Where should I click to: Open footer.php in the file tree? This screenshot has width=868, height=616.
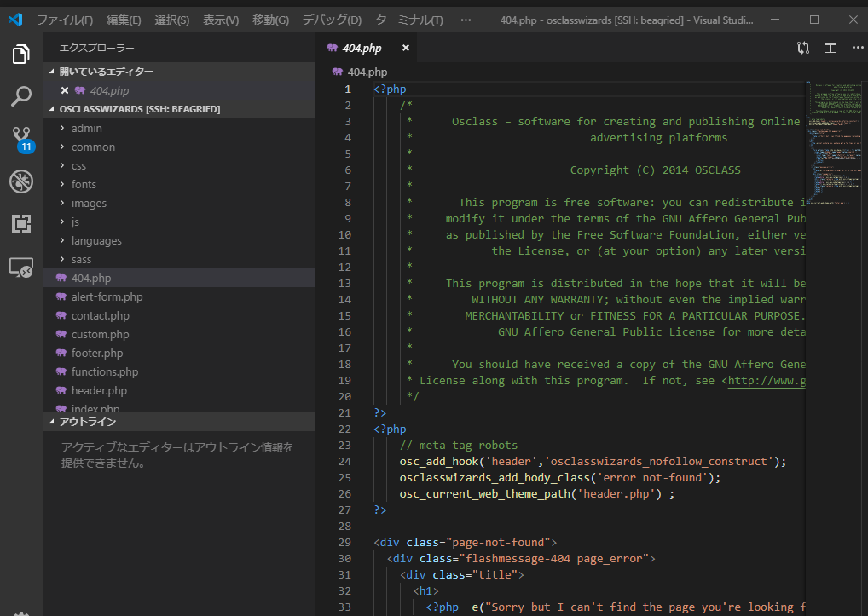[x=179, y=354]
